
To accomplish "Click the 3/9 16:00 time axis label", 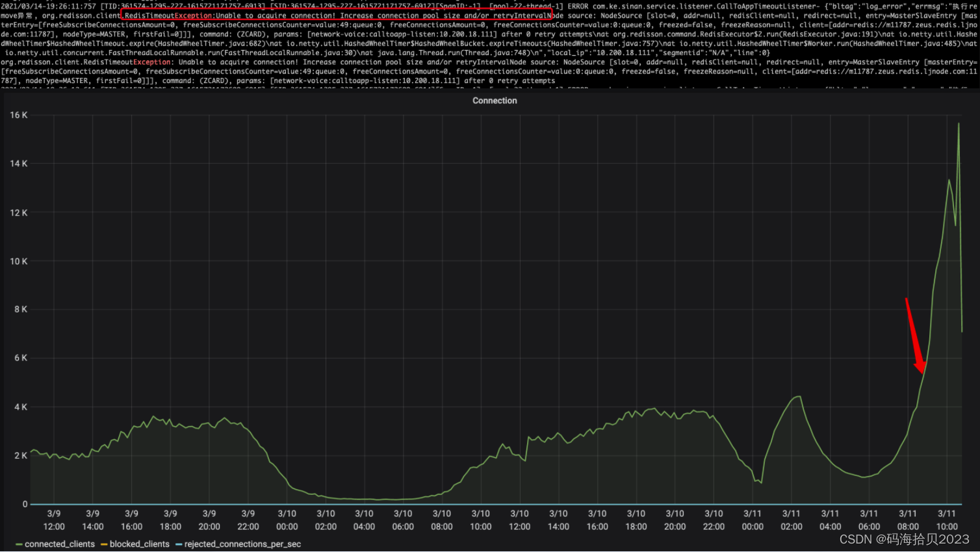I will coord(131,520).
